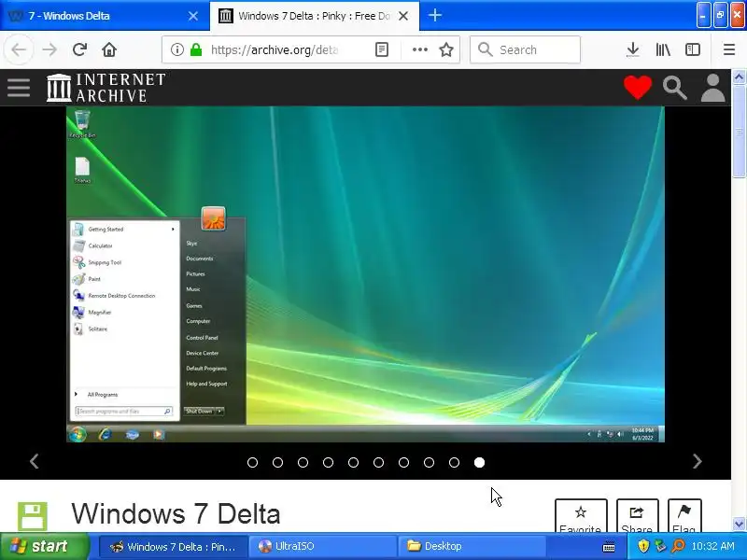Screen dimensions: 747x560
Task: Click the Share button
Action: pyautogui.click(x=638, y=516)
